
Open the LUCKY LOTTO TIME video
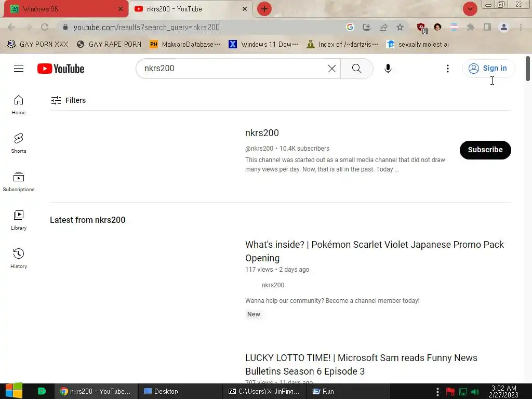362,364
